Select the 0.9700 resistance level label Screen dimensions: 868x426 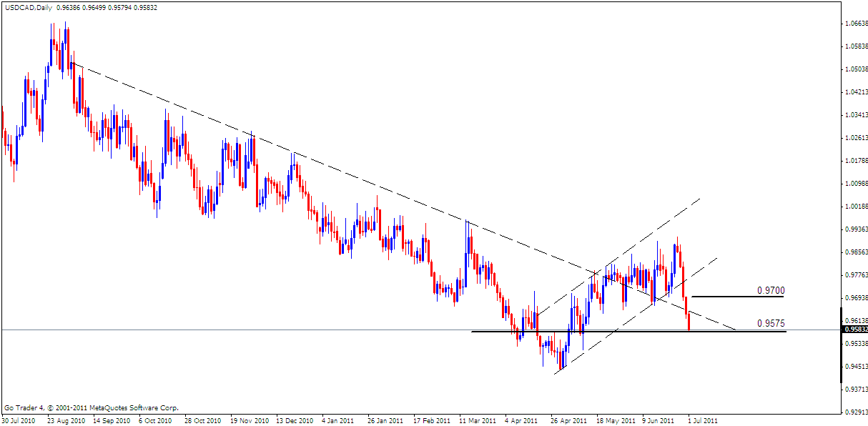(x=771, y=290)
